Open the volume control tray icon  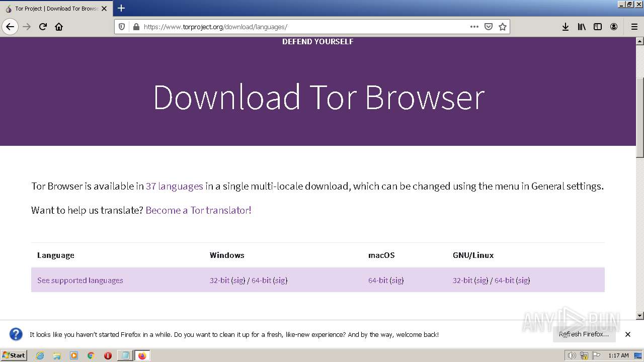click(572, 355)
